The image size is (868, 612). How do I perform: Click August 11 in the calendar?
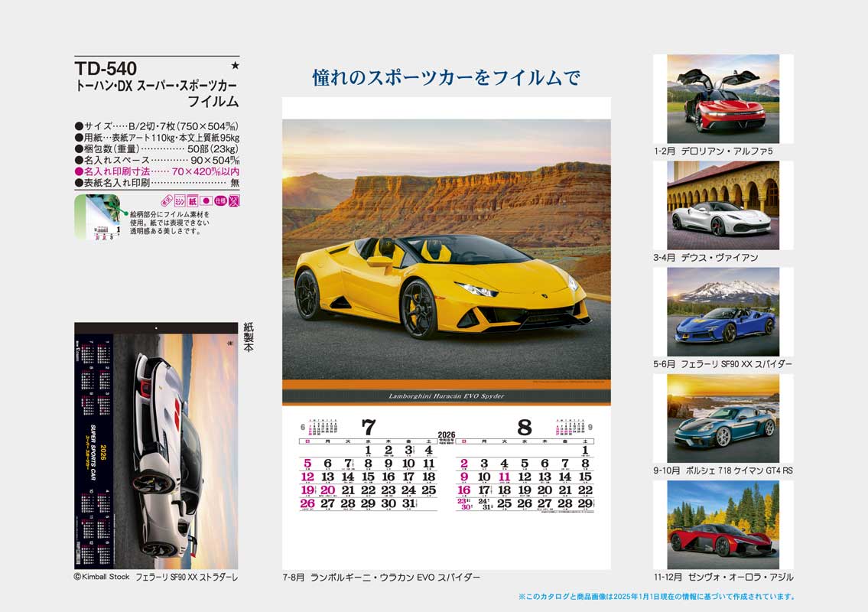tap(504, 477)
